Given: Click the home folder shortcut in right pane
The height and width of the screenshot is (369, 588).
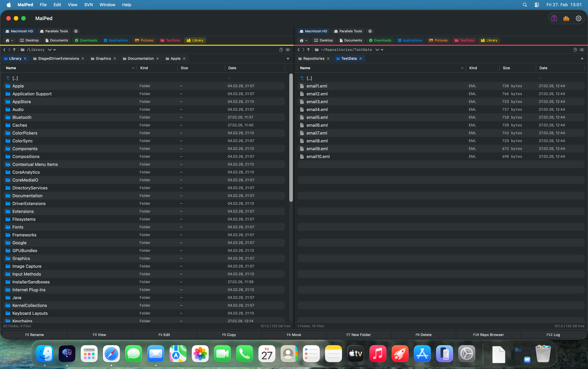Looking at the screenshot, I should click(303, 40).
